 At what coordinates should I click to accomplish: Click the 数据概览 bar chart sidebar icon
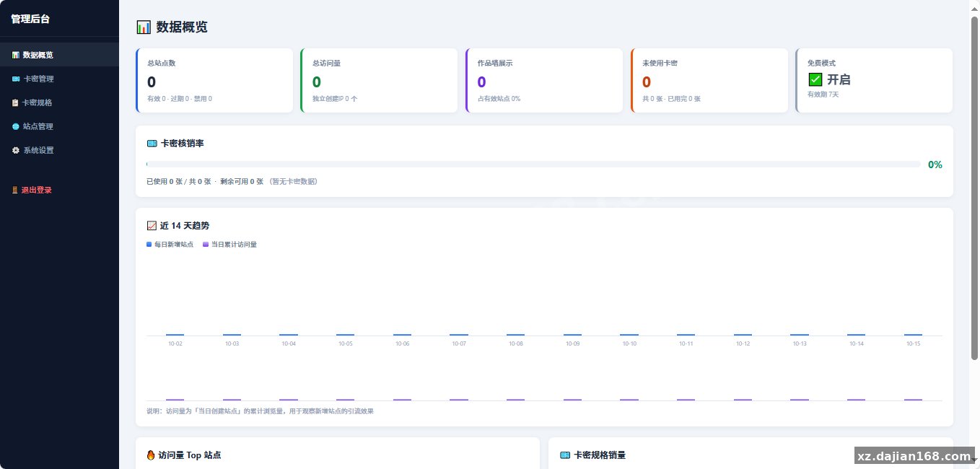click(x=15, y=55)
